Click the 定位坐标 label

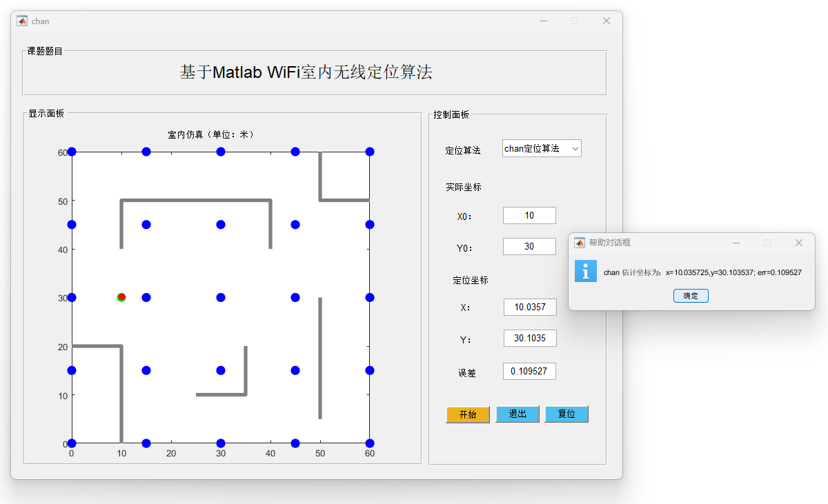coord(471,280)
